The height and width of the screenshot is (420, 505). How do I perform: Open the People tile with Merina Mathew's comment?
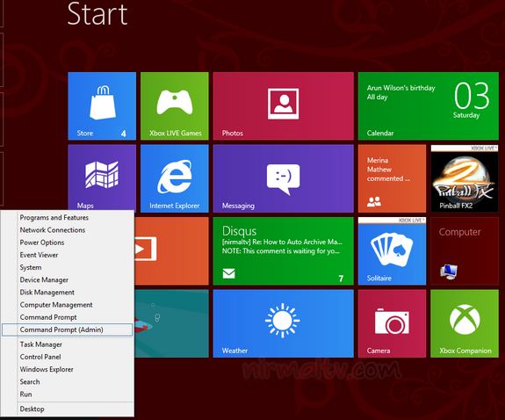click(392, 178)
